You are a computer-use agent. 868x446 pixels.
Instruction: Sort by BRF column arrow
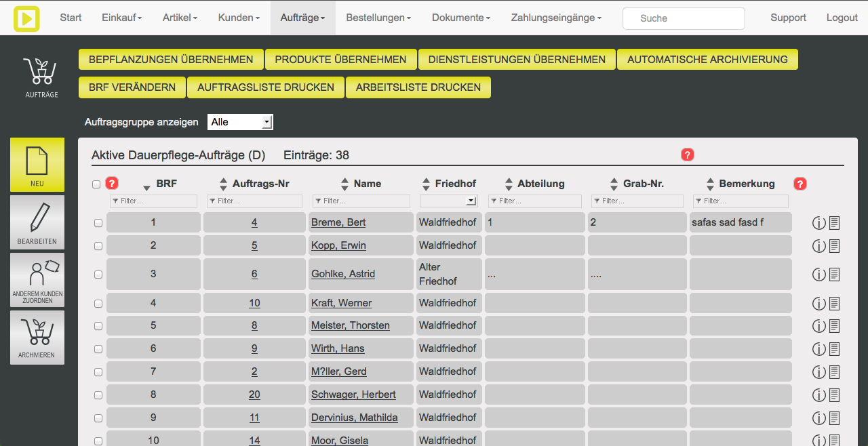pos(146,188)
